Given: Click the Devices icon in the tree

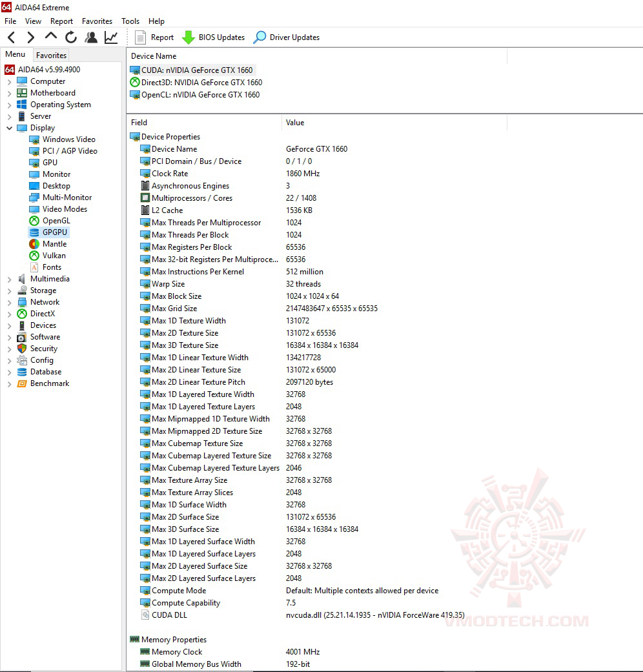Looking at the screenshot, I should (22, 325).
